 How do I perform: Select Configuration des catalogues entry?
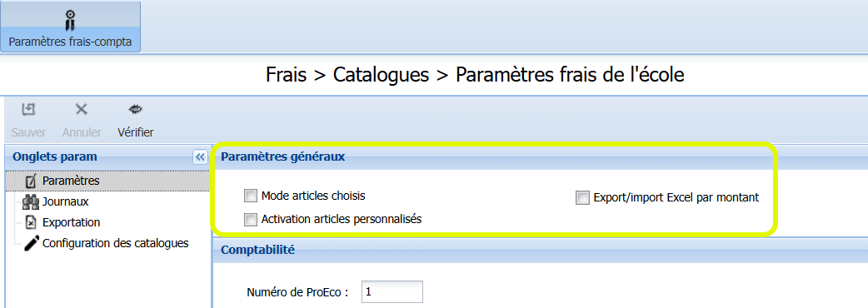pyautogui.click(x=116, y=243)
